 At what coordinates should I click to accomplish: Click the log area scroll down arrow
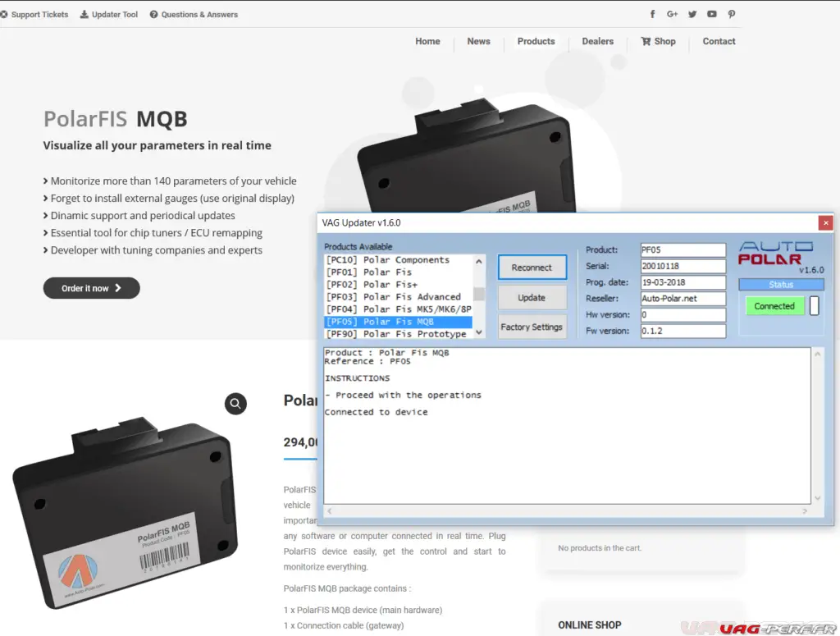click(818, 498)
